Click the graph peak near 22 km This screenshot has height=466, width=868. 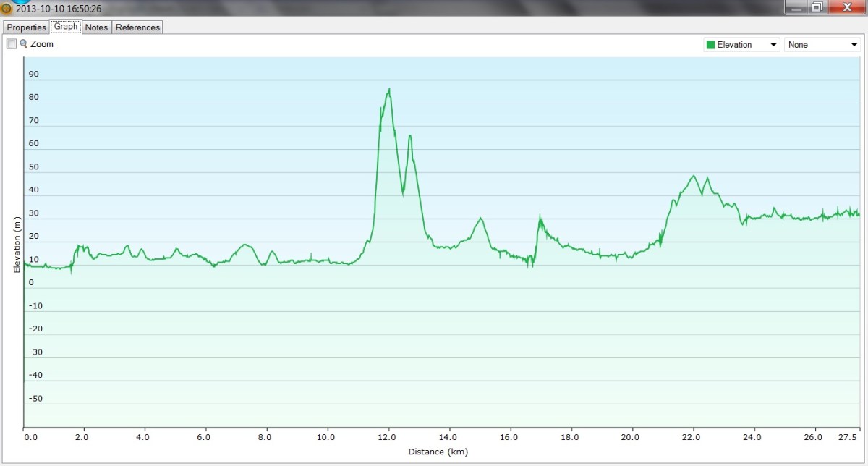tap(694, 176)
